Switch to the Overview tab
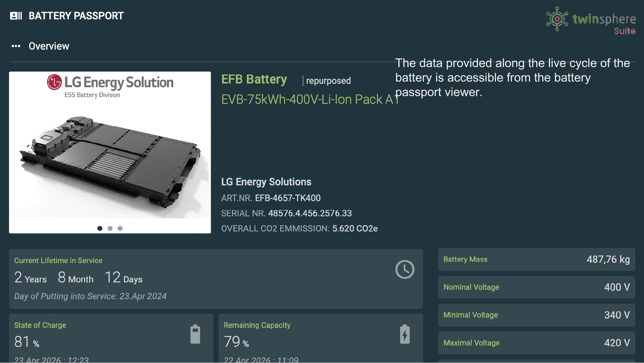644x363 pixels. tap(49, 46)
